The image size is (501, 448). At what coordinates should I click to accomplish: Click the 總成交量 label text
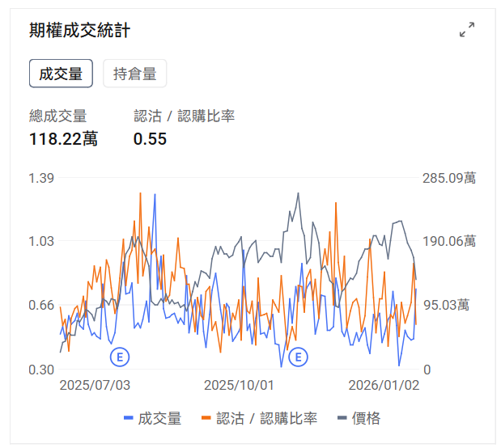pos(57,116)
